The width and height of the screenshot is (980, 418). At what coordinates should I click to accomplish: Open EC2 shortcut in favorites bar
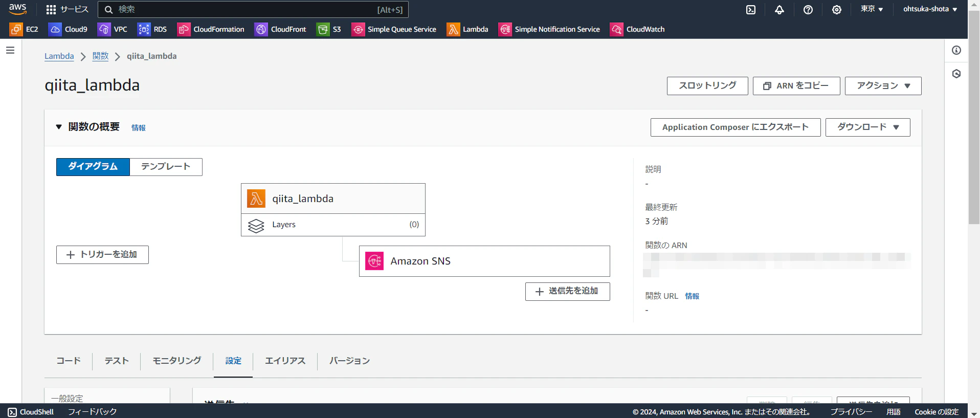pyautogui.click(x=24, y=30)
